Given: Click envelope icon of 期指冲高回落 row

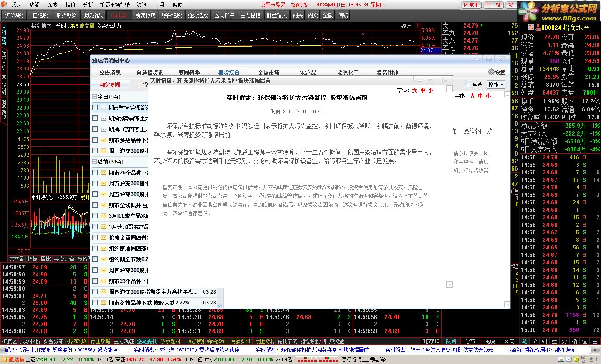Looking at the screenshot, I should 104,129.
